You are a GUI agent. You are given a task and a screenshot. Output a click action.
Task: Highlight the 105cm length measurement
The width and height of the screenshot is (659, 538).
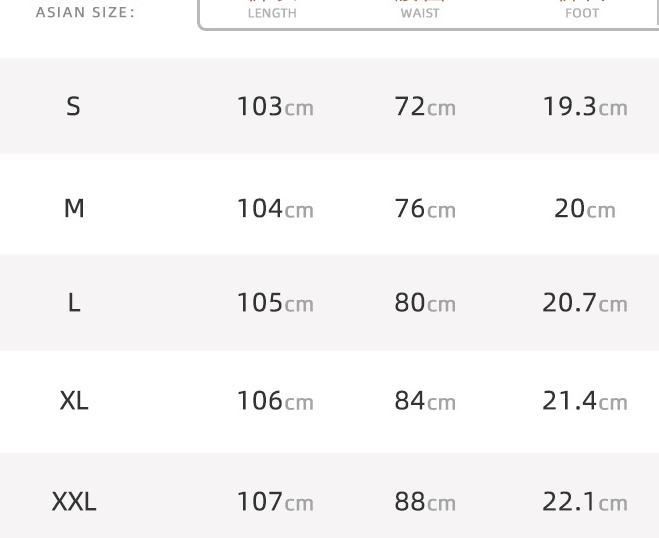coord(275,302)
